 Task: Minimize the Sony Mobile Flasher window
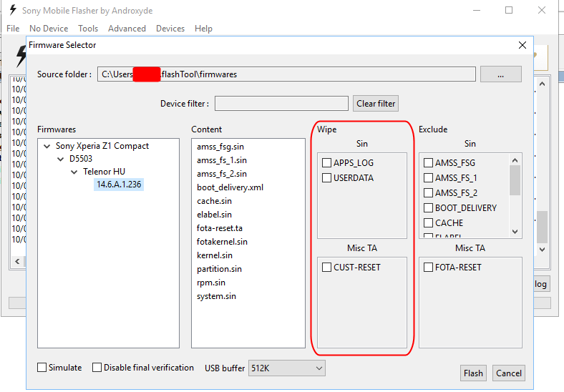[477, 10]
